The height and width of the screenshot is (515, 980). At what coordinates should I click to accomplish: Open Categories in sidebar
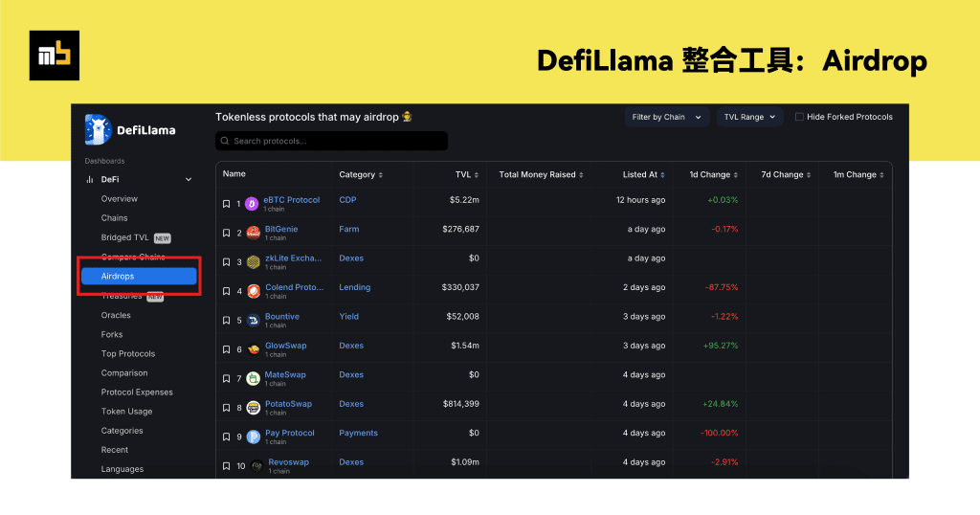pyautogui.click(x=122, y=431)
